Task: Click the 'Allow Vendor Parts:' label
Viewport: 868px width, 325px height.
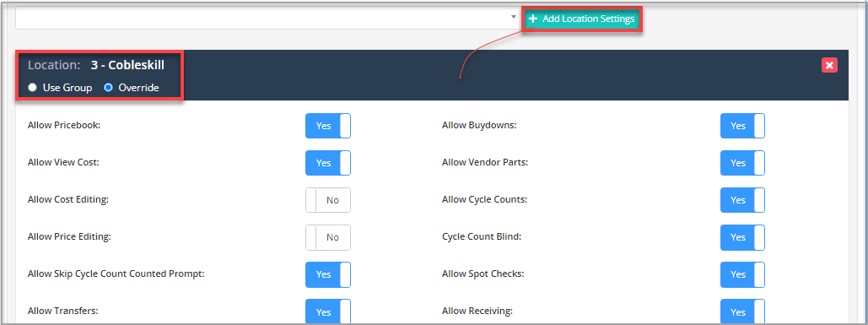Action: coord(485,162)
